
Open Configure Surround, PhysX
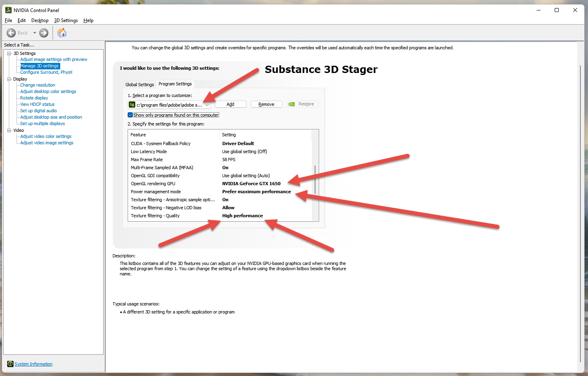pyautogui.click(x=46, y=72)
